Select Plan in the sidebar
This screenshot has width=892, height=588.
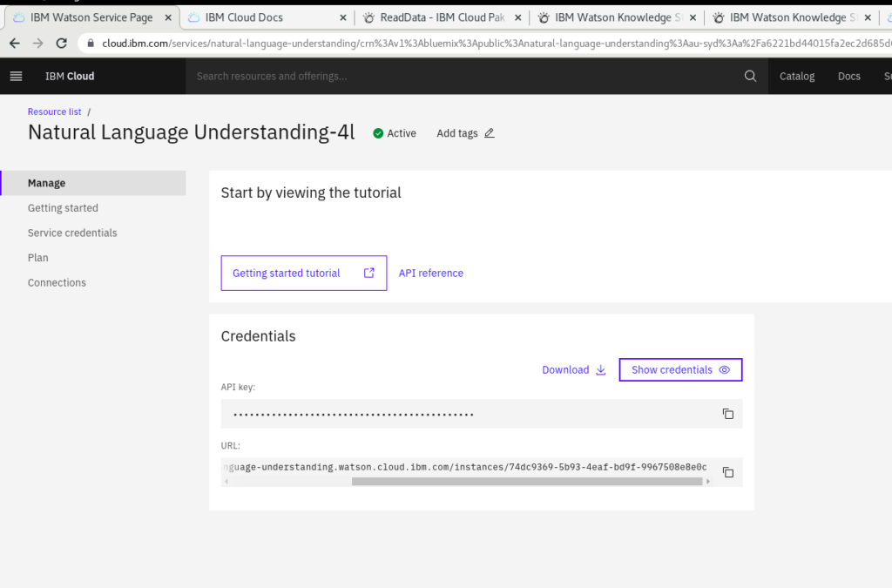coord(38,258)
